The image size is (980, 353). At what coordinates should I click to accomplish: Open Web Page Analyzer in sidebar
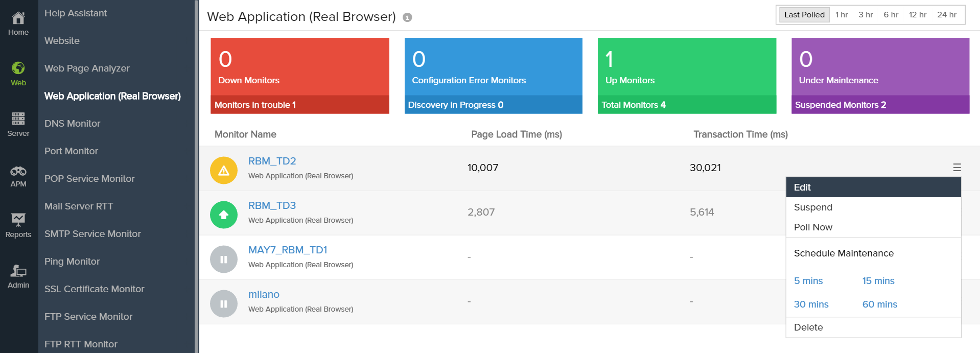(87, 68)
